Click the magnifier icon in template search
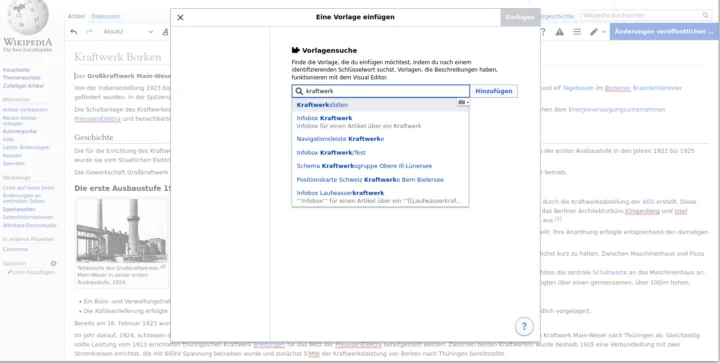 pyautogui.click(x=299, y=91)
